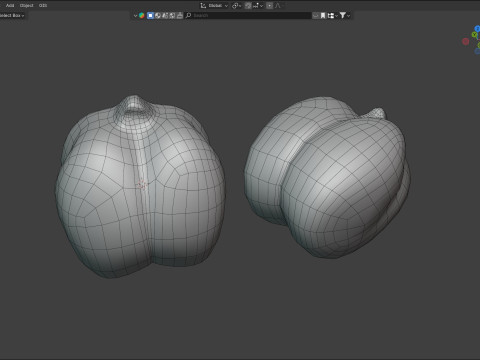Image resolution: width=480 pixels, height=360 pixels.
Task: Toggle proportional editing button
Action: [x=269, y=6]
